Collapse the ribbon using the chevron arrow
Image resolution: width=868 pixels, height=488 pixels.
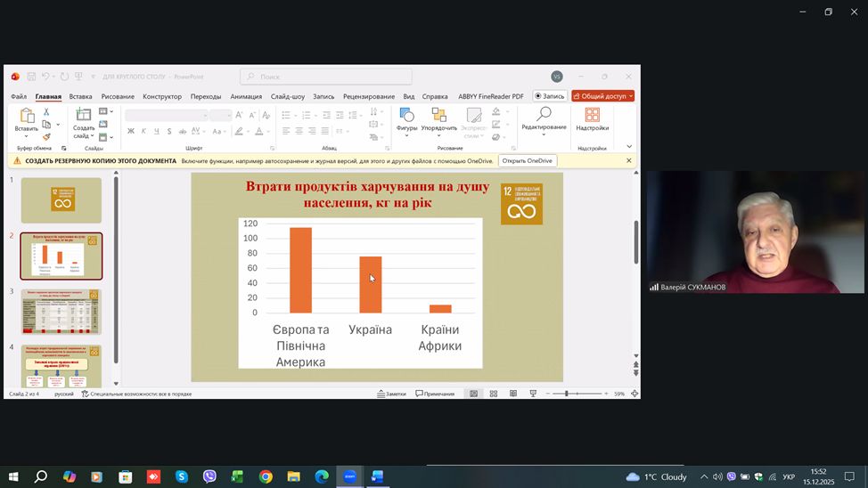629,147
